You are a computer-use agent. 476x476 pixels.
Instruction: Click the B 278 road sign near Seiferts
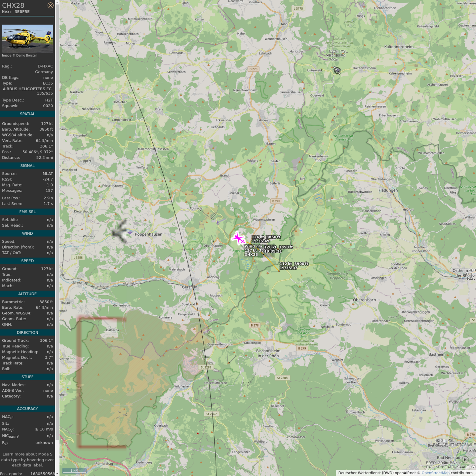pos(276,201)
